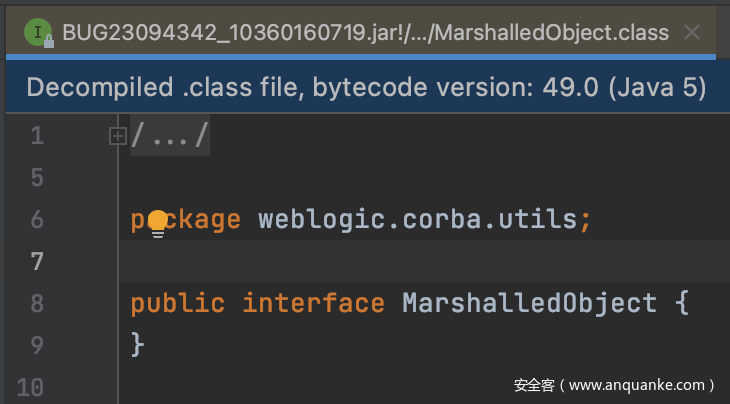Select the MarshalledObject.class editor tab
Viewport: 730px width, 404px height.
365,33
